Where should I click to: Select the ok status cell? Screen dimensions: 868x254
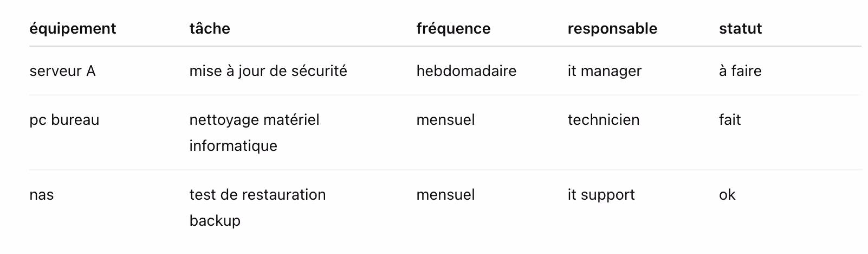pyautogui.click(x=727, y=195)
